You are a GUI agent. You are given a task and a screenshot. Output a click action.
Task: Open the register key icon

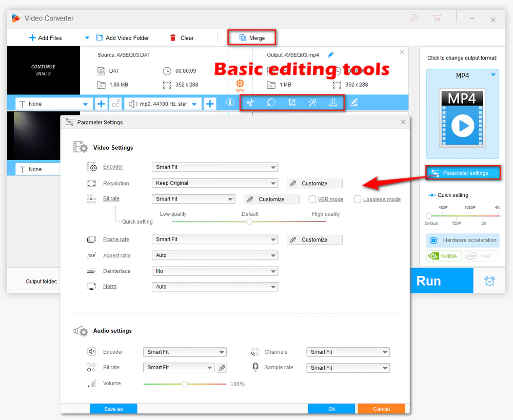[x=414, y=17]
